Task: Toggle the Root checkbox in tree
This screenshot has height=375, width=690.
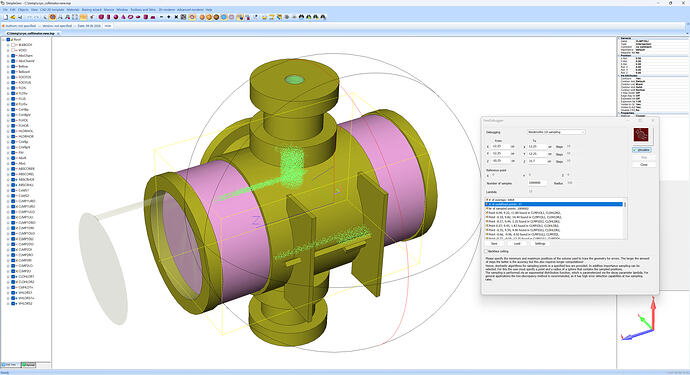Action: [x=8, y=40]
